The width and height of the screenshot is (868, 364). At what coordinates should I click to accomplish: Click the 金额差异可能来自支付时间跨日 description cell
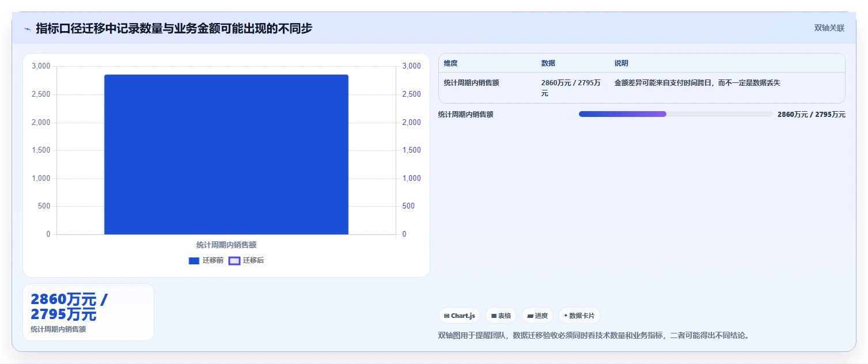[x=698, y=83]
